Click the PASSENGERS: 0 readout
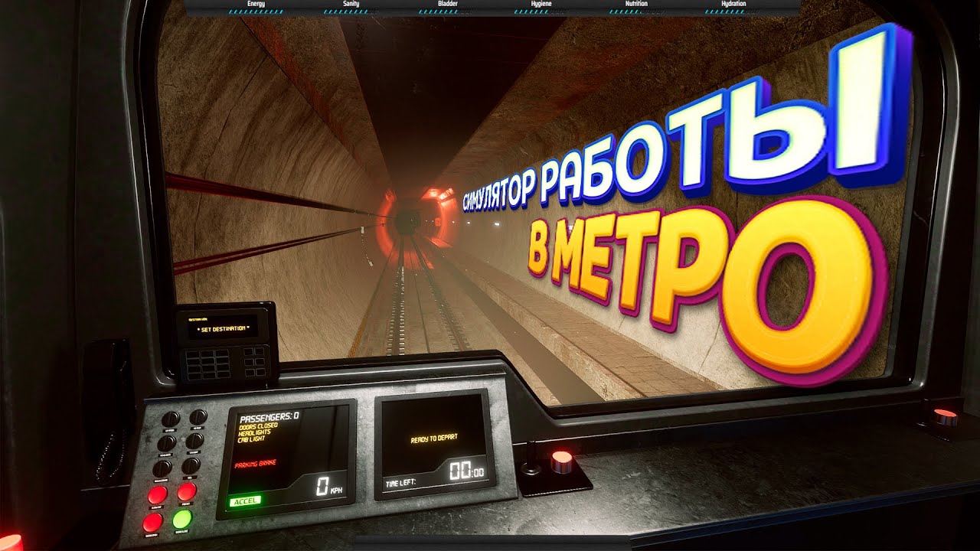Viewport: 980px width, 551px height. click(x=269, y=417)
